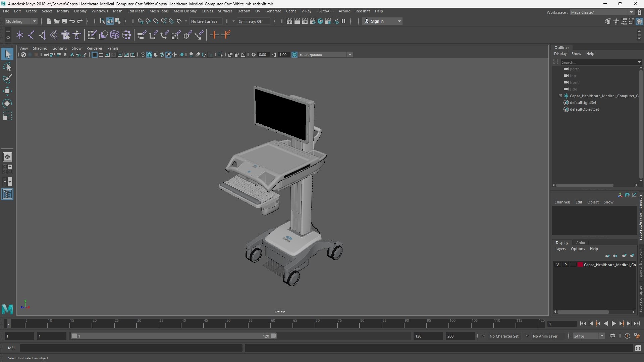The height and width of the screenshot is (362, 644).
Task: Click the Outliner search field
Action: (x=599, y=62)
